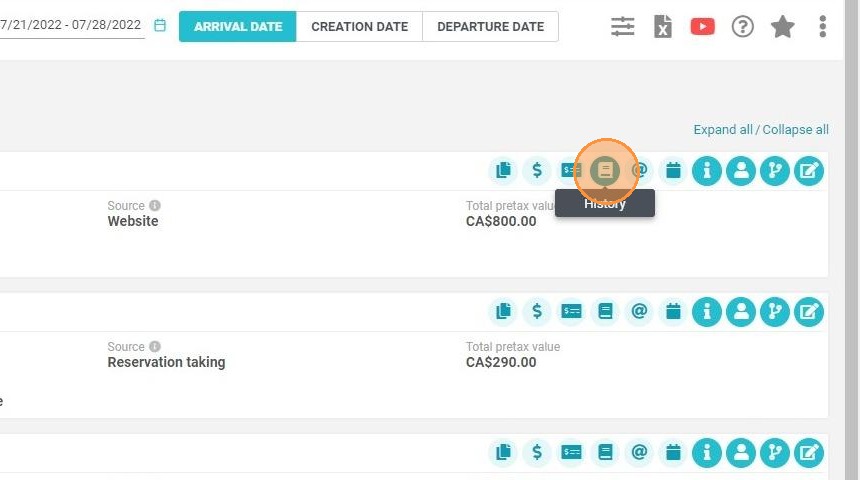This screenshot has height=480, width=860.
Task: Open the YouTube video tutorial icon
Action: pos(703,26)
